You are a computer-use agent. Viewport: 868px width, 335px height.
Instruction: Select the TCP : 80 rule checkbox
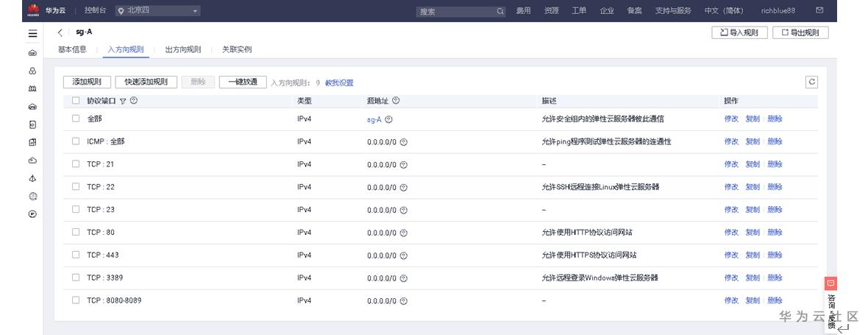tap(76, 232)
